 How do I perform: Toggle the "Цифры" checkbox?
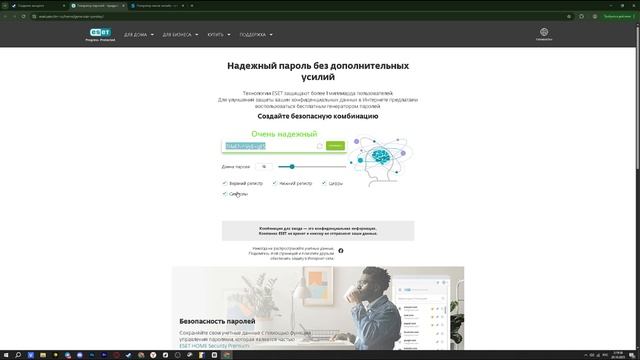(x=324, y=183)
